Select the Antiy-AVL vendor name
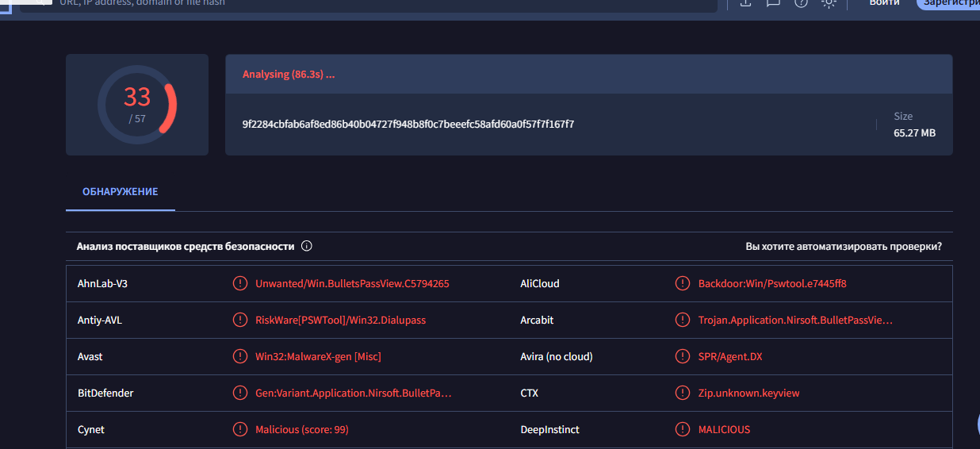The height and width of the screenshot is (449, 980). point(100,320)
